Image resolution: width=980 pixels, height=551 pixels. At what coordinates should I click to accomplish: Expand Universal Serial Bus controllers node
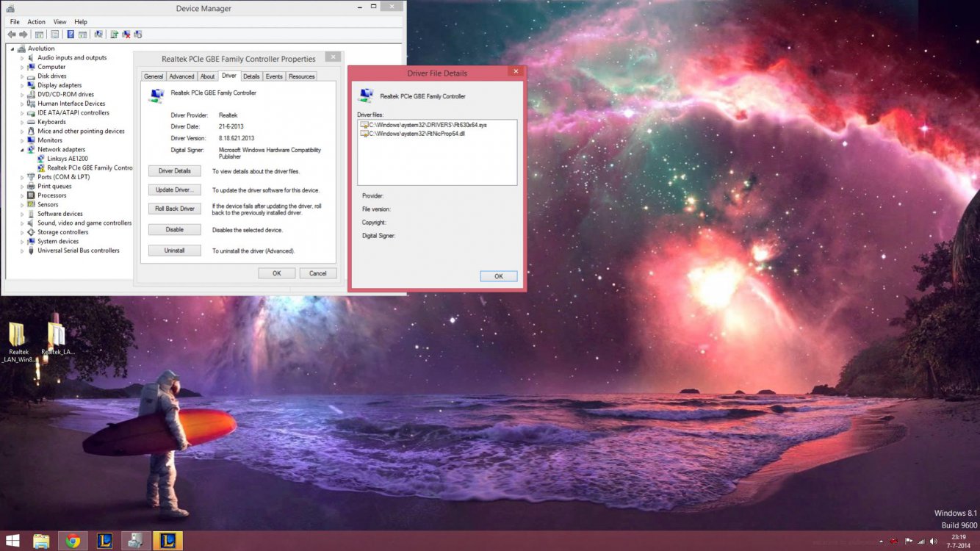coord(22,251)
